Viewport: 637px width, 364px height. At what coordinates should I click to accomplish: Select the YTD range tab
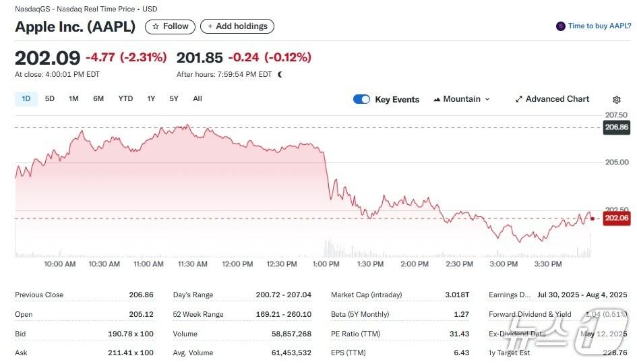(125, 99)
